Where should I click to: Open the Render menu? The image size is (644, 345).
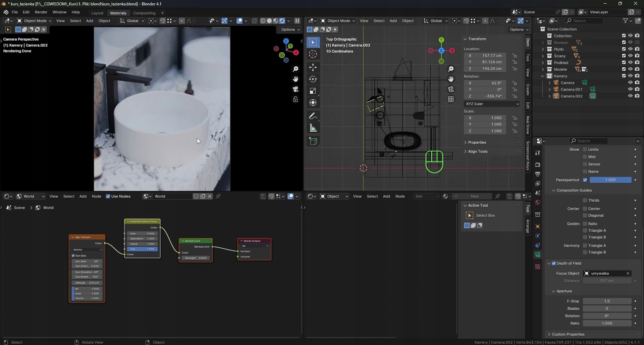pyautogui.click(x=41, y=12)
